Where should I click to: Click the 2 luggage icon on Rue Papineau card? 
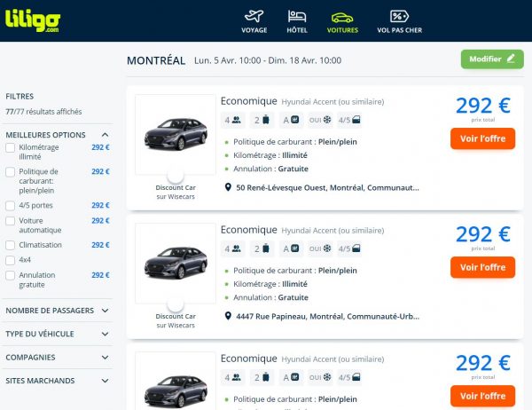click(262, 248)
